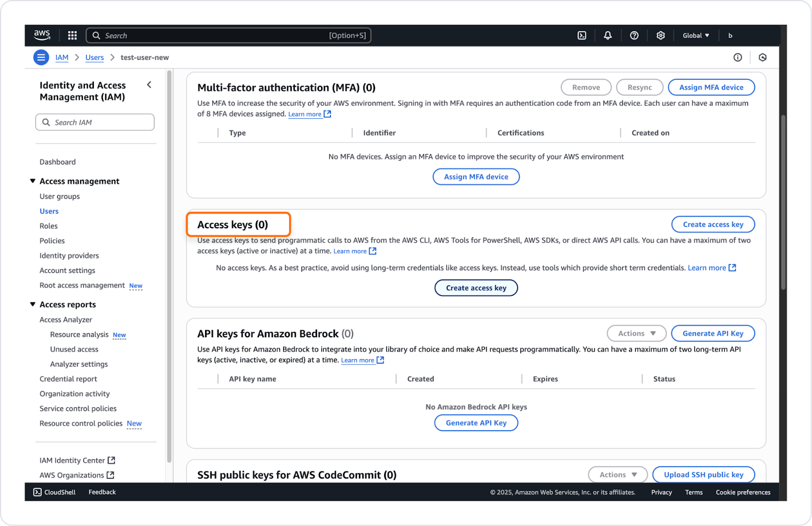Viewport: 812px width, 526px height.
Task: Go to IAM breadcrumb link
Action: tap(62, 57)
